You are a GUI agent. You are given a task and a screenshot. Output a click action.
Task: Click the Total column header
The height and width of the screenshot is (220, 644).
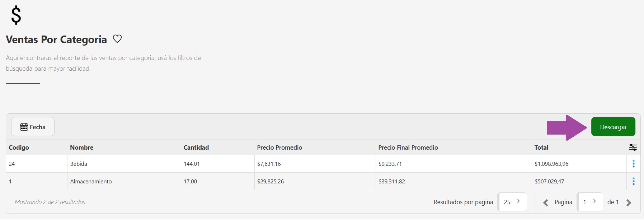[541, 148]
